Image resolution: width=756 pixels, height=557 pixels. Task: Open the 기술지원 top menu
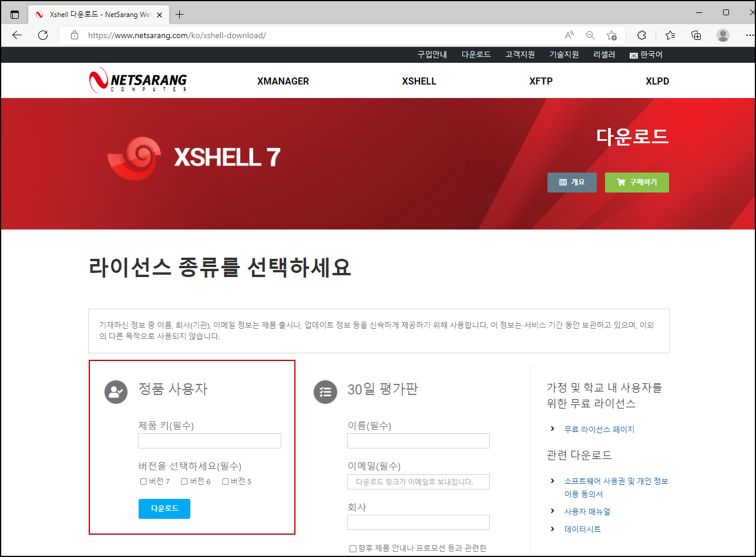(564, 55)
